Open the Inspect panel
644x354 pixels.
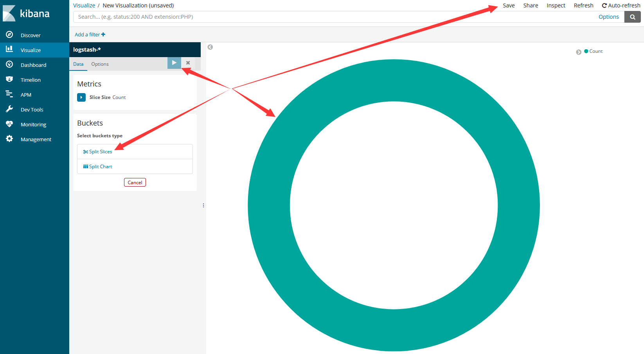click(x=556, y=5)
